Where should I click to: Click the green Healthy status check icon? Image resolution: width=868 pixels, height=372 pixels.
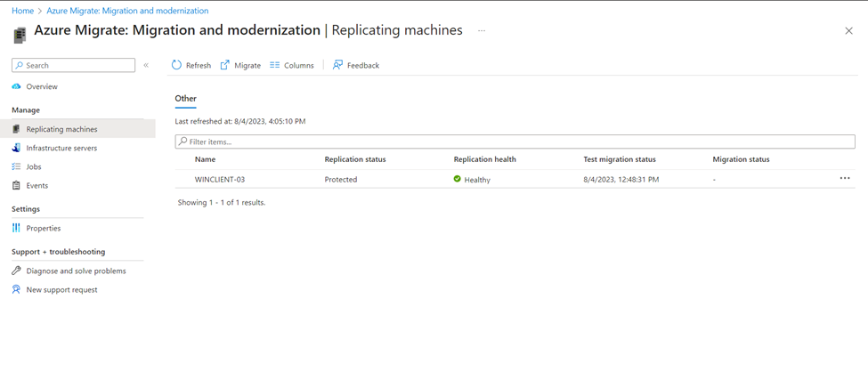click(458, 179)
